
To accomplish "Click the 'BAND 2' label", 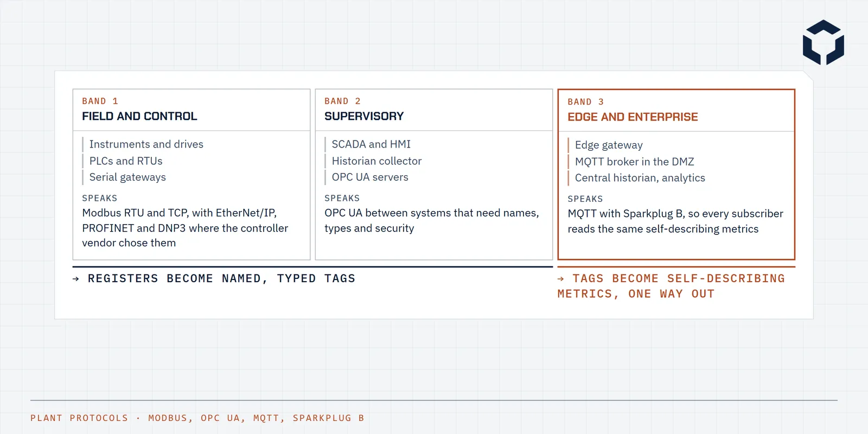I will pos(343,101).
